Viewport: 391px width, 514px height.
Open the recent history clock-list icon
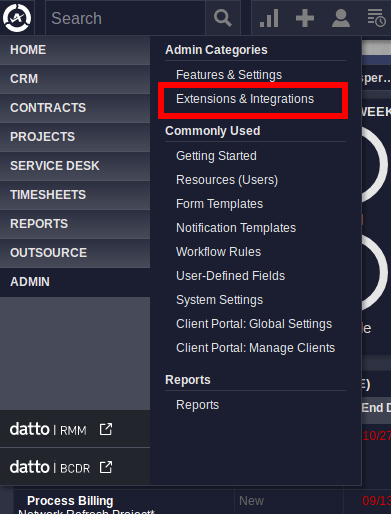[x=376, y=18]
